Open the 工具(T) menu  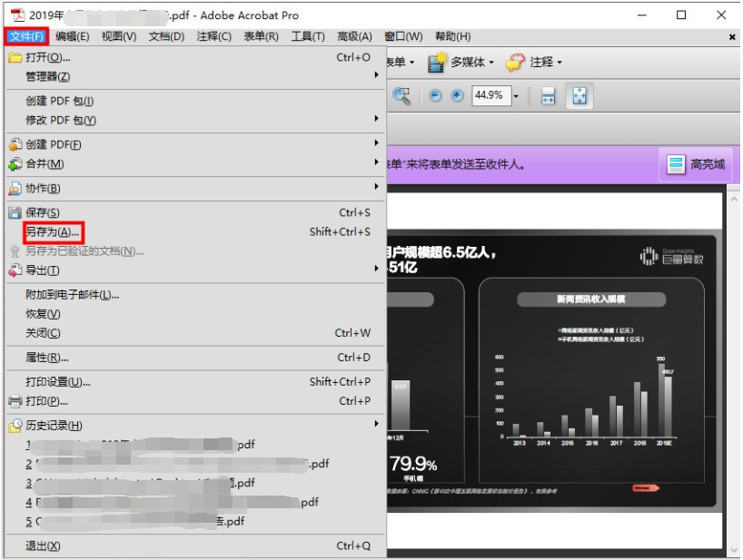click(308, 36)
